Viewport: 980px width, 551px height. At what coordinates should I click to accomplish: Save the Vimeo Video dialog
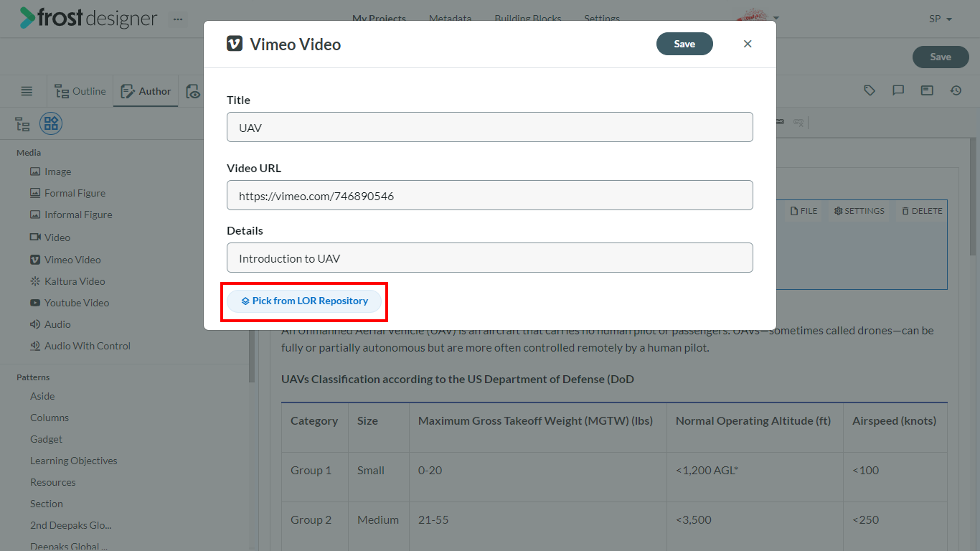click(x=684, y=44)
